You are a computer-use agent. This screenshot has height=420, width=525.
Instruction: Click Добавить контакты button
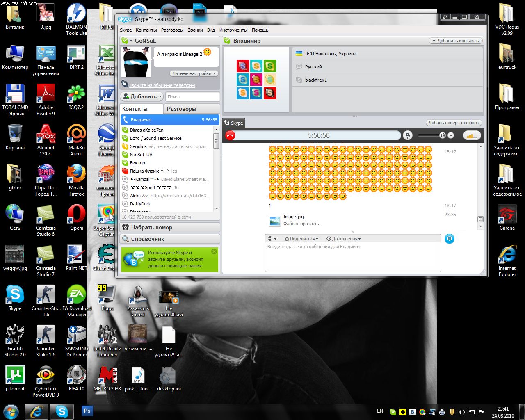tap(456, 41)
